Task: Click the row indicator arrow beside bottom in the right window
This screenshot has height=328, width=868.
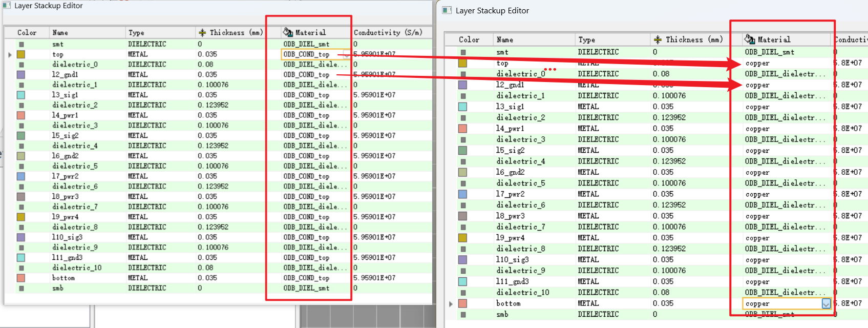Action: click(x=451, y=303)
